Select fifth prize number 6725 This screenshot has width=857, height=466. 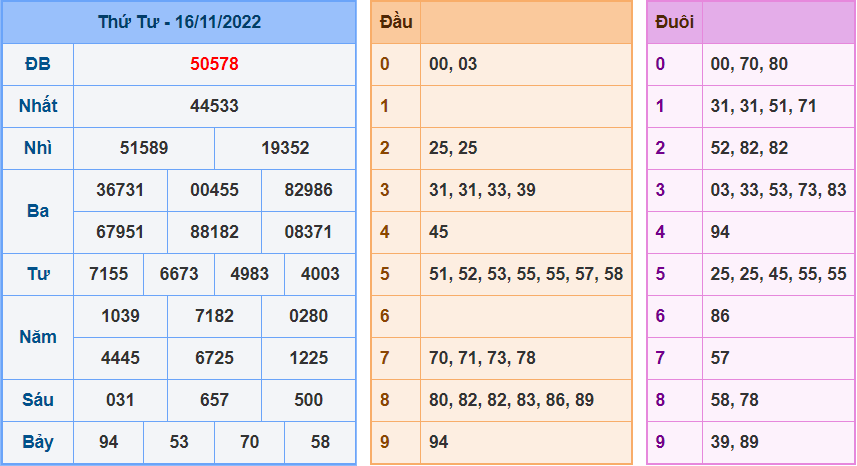click(x=214, y=358)
